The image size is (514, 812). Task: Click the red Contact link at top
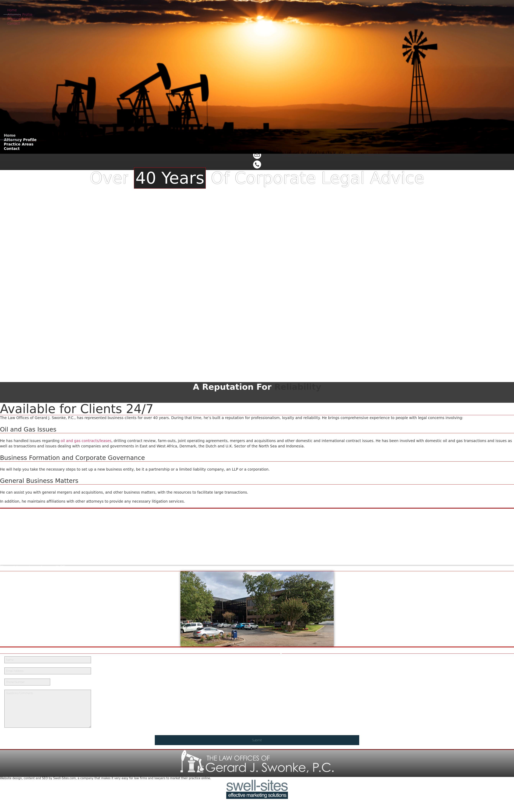13,23
